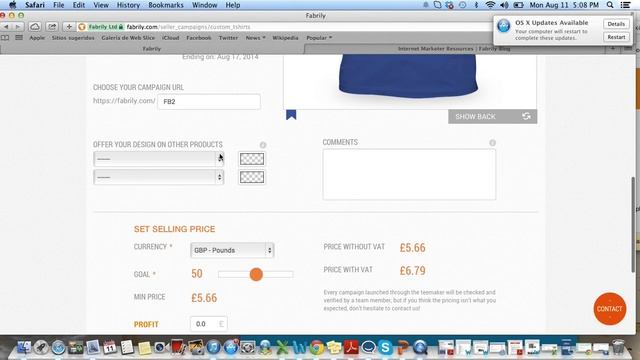Open the Reading List book icon

point(5,38)
